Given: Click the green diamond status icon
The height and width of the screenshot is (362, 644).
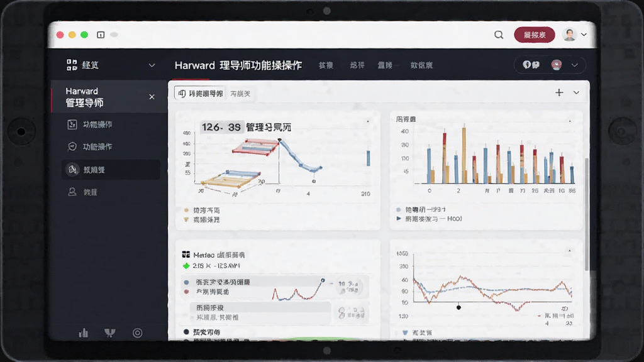Looking at the screenshot, I should pyautogui.click(x=186, y=266).
